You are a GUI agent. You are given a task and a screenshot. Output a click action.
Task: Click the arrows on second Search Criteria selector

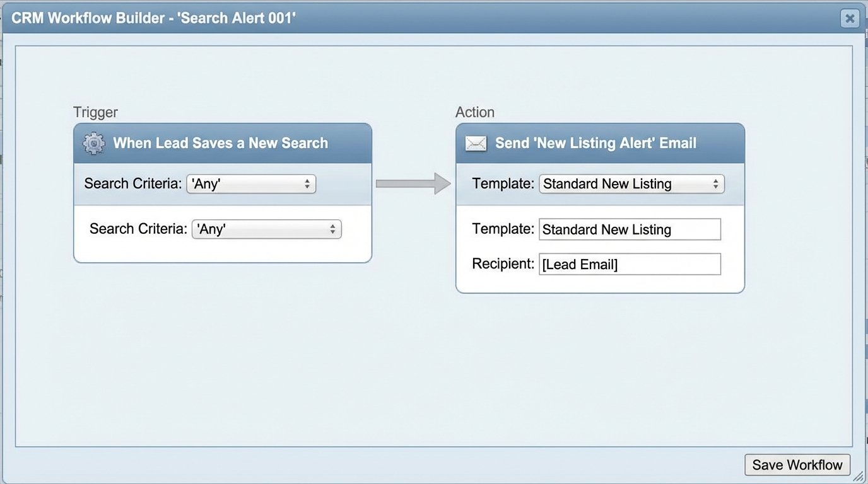(332, 229)
